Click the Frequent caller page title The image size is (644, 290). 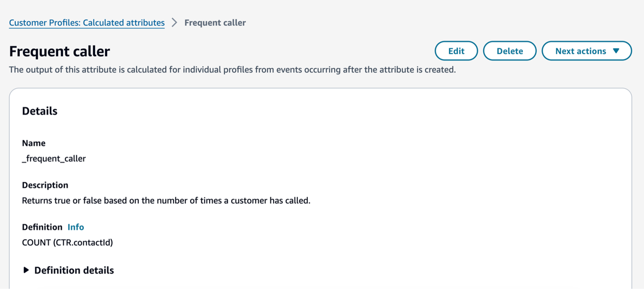(59, 51)
